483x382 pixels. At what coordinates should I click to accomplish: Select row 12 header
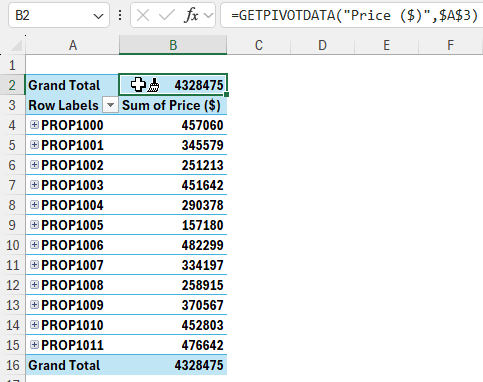coord(12,285)
